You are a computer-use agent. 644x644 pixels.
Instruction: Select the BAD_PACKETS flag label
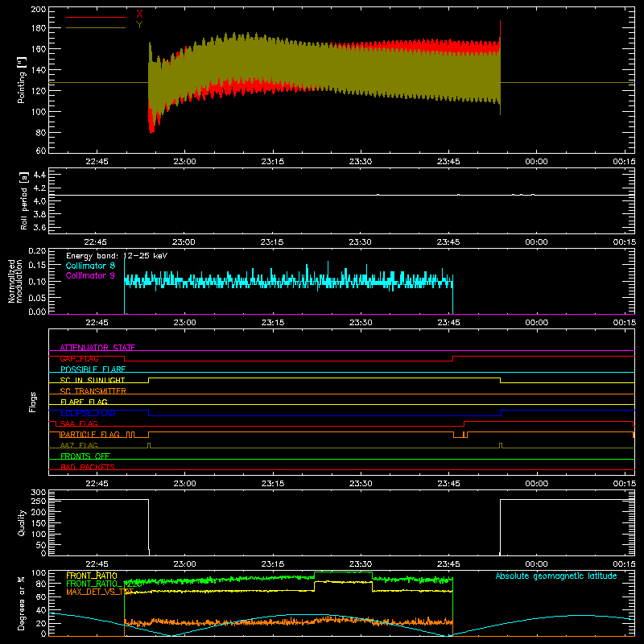pyautogui.click(x=88, y=467)
